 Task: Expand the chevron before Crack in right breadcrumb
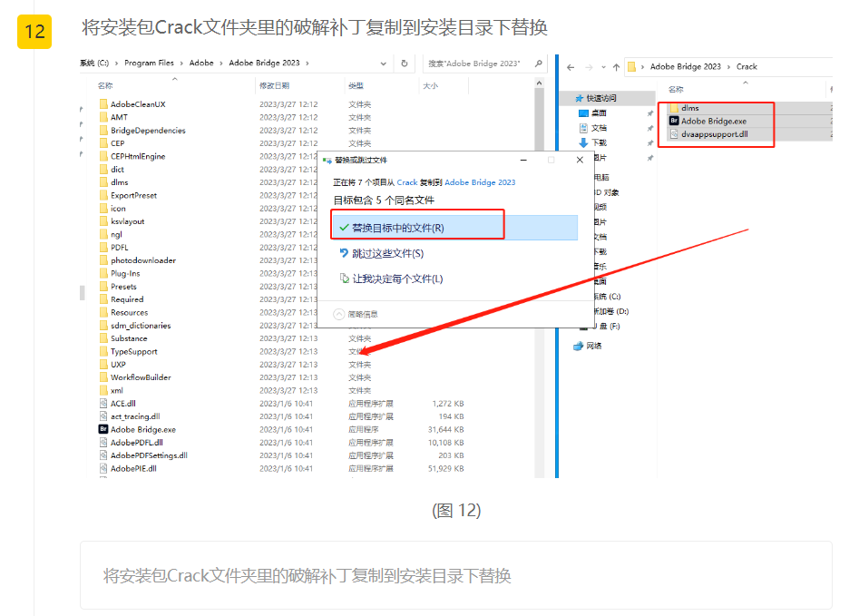coord(728,66)
